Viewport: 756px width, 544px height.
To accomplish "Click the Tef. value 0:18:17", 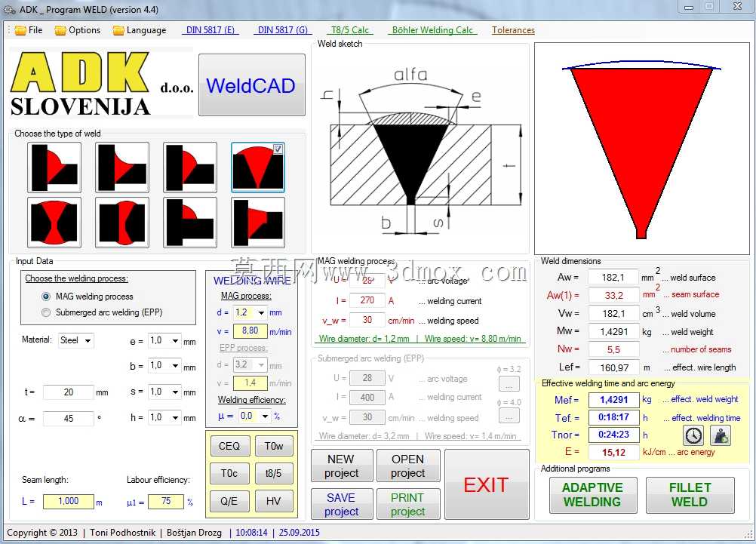I will [x=613, y=416].
